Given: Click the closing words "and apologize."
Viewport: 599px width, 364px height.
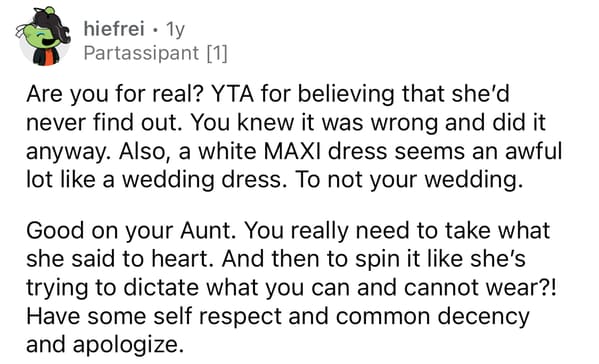Looking at the screenshot, I should coord(103,346).
